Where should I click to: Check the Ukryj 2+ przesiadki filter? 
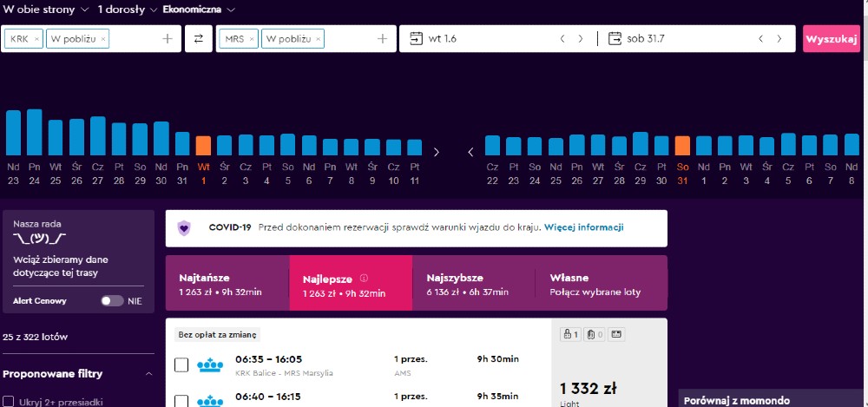[9, 401]
